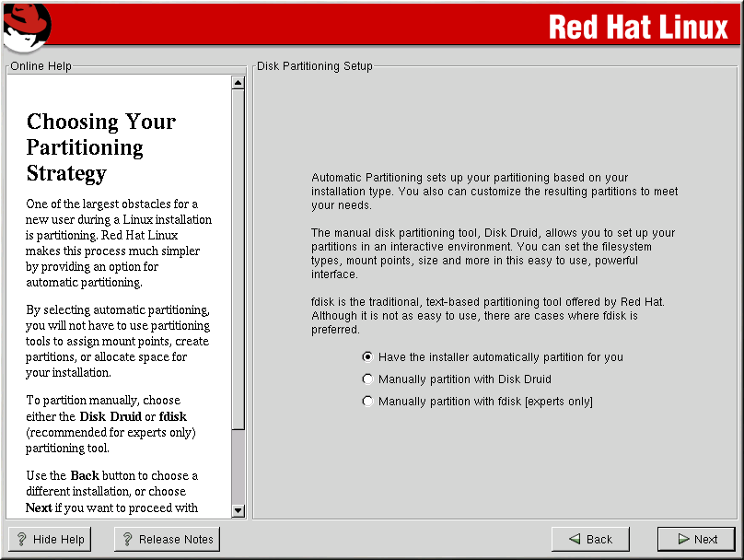The image size is (744, 560).
Task: Click the Red Hat shadowman logo
Action: [x=26, y=26]
